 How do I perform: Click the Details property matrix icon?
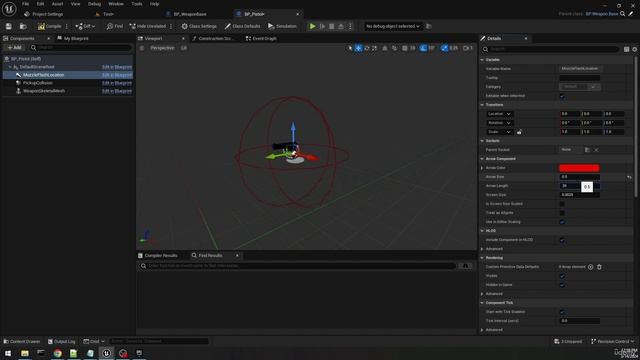coord(626,49)
